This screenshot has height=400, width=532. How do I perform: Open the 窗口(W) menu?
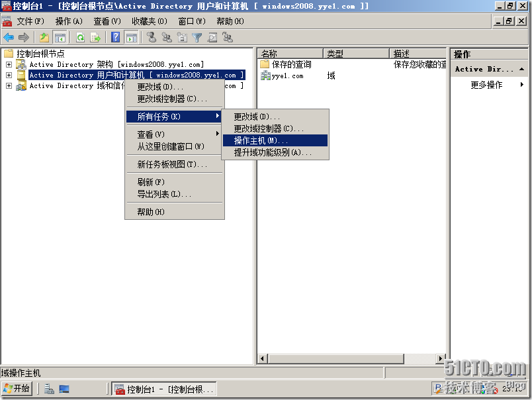192,21
